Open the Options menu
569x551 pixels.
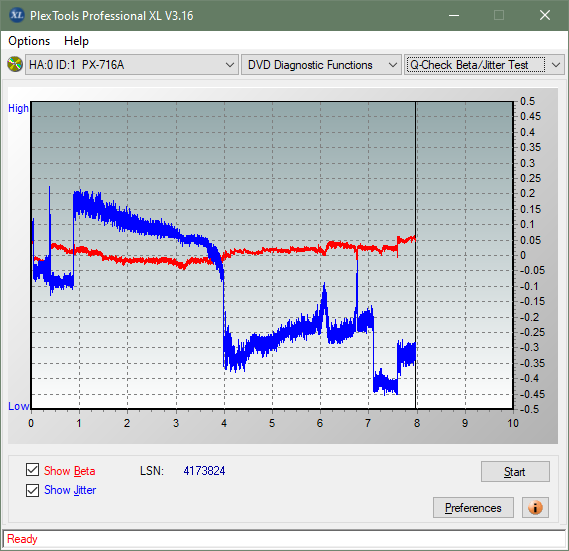(29, 41)
